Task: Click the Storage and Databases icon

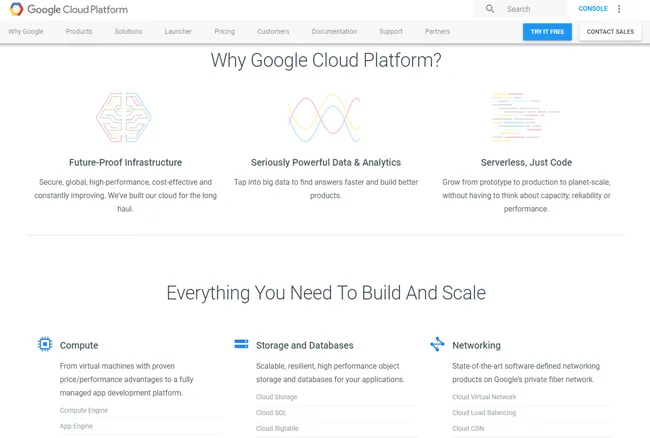Action: 241,344
